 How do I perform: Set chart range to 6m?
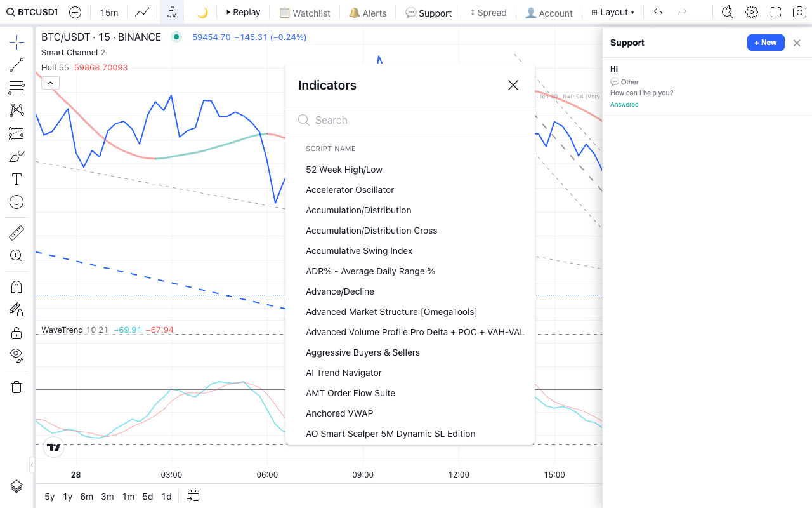click(x=86, y=497)
